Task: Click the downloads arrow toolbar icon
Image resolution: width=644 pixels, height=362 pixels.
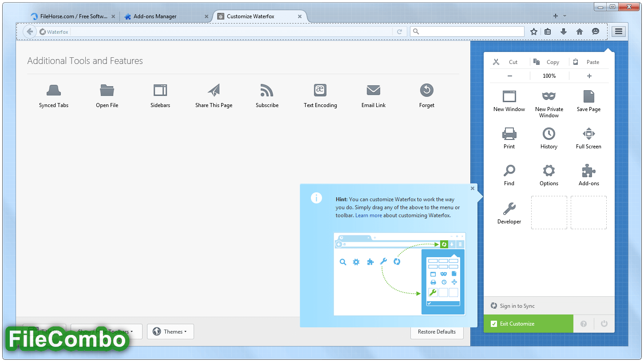Action: point(564,32)
